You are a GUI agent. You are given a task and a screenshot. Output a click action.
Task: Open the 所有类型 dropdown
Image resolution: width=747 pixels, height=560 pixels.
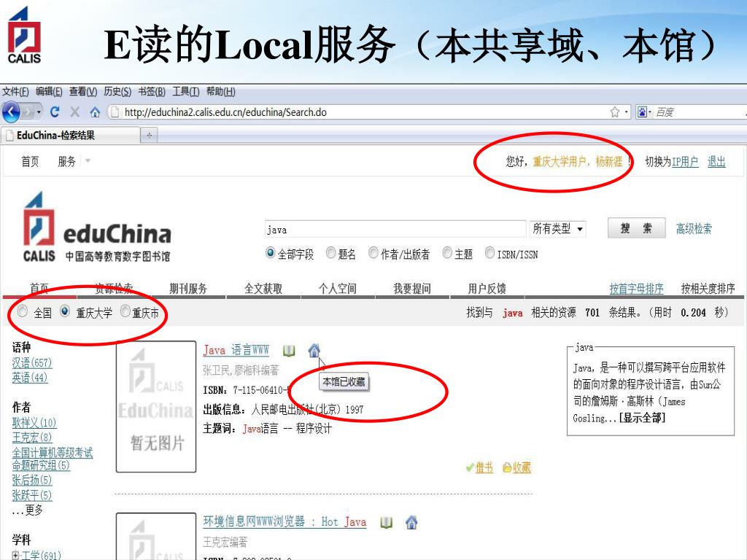557,229
